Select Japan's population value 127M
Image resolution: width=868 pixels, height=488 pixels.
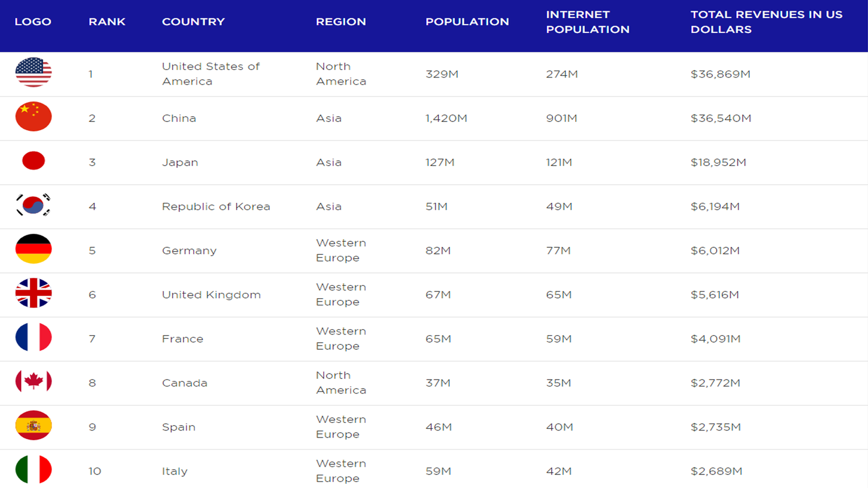[440, 162]
